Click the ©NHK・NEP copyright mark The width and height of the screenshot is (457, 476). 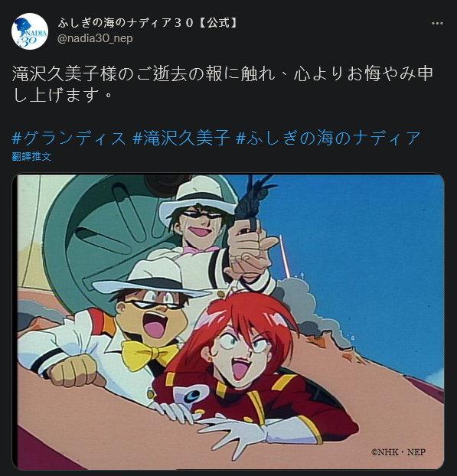tap(398, 452)
